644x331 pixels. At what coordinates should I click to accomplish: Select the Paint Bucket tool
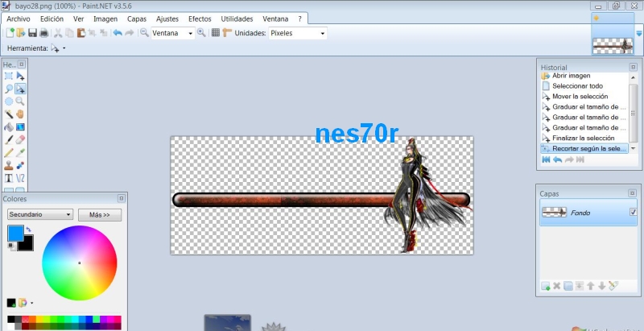pos(9,127)
